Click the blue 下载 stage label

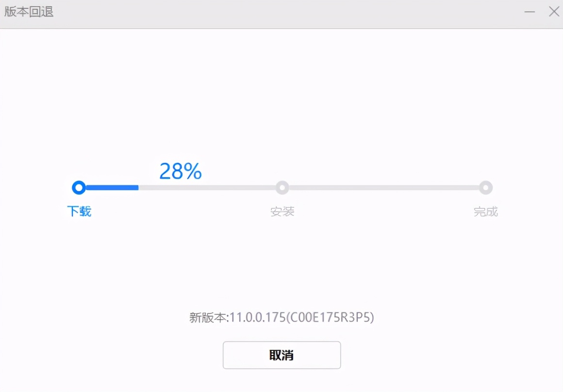pos(79,212)
